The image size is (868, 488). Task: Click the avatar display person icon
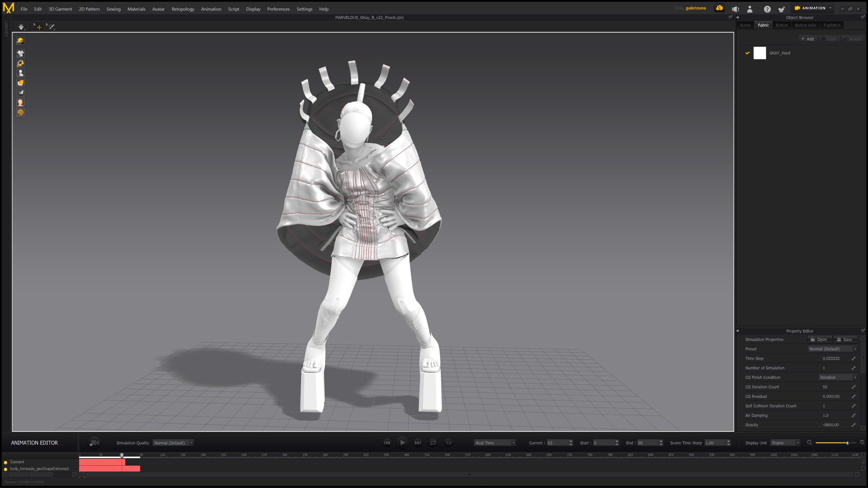pyautogui.click(x=20, y=73)
